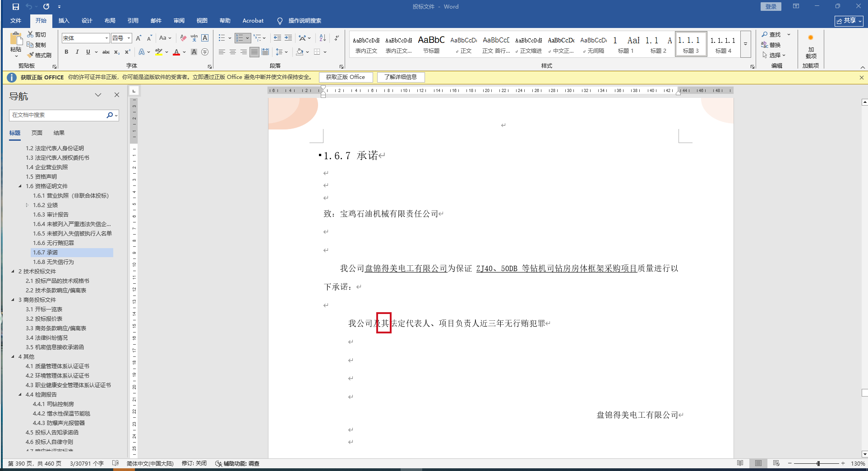Click the show paragraph marks icon
Image resolution: width=868 pixels, height=471 pixels.
click(337, 38)
